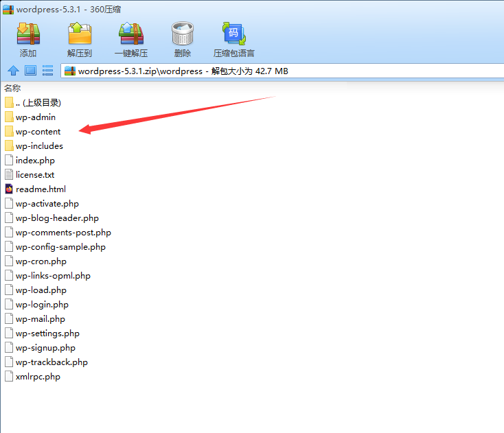Image resolution: width=504 pixels, height=433 pixels.
Task: Select the wp-admin folder
Action: coord(35,117)
